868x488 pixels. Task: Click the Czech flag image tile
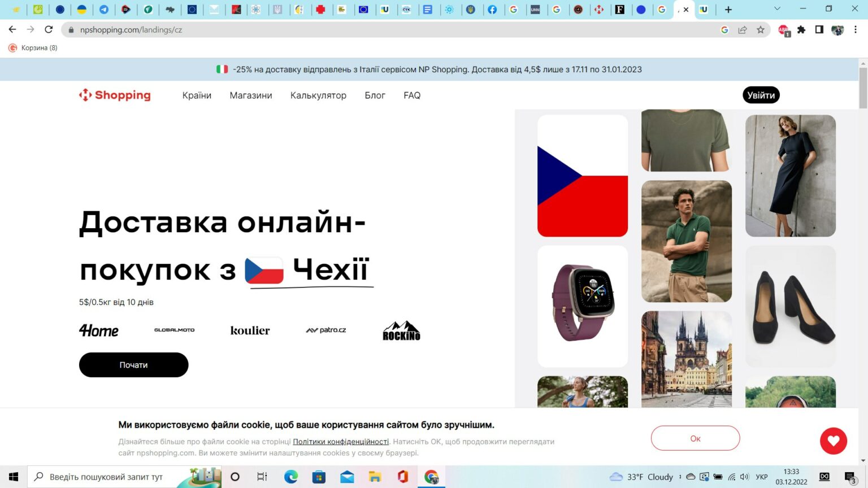coord(583,176)
